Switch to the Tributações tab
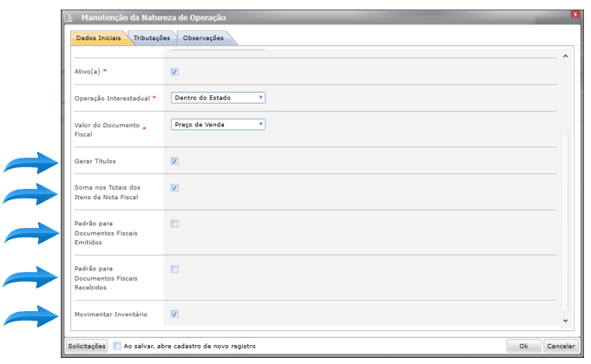This screenshot has width=591, height=364. pyautogui.click(x=152, y=38)
